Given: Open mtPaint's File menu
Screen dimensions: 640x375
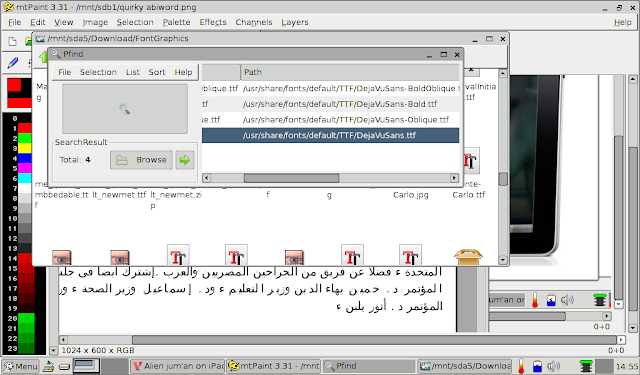Looking at the screenshot, I should coord(14,22).
